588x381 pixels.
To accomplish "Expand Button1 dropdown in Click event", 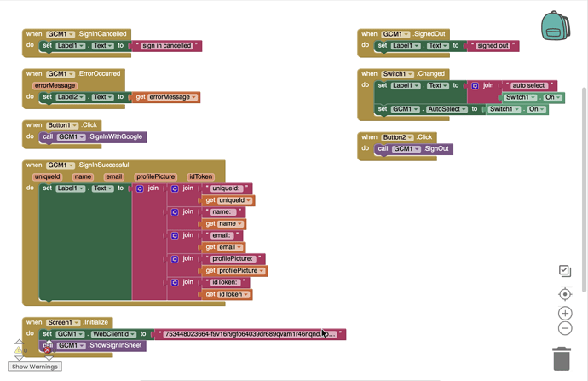I will 62,125.
